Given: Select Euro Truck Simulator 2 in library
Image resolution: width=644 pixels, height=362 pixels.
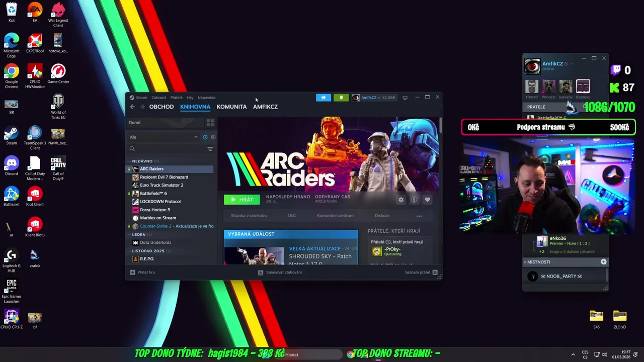Looking at the screenshot, I should [x=162, y=185].
